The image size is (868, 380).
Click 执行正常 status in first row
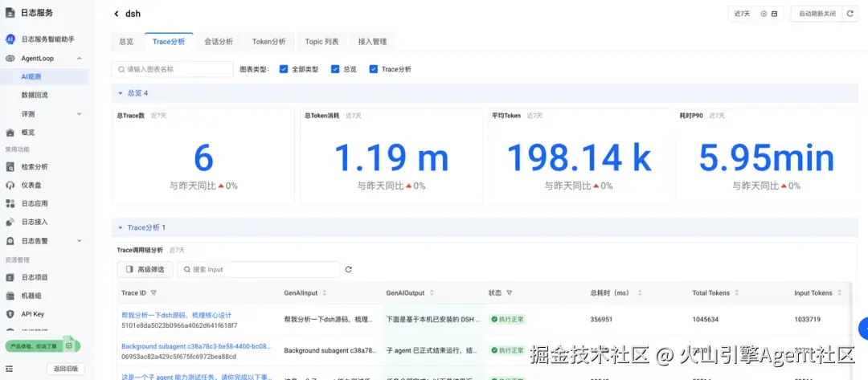[x=507, y=319]
